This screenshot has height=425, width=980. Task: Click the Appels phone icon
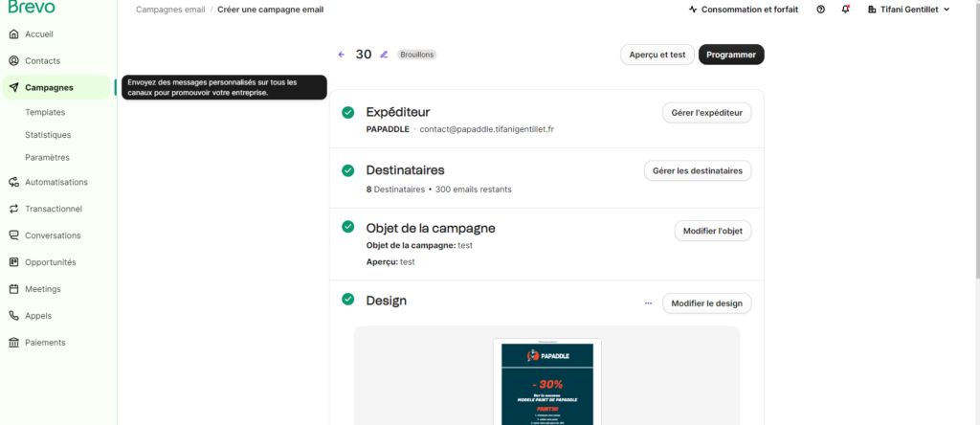(13, 315)
